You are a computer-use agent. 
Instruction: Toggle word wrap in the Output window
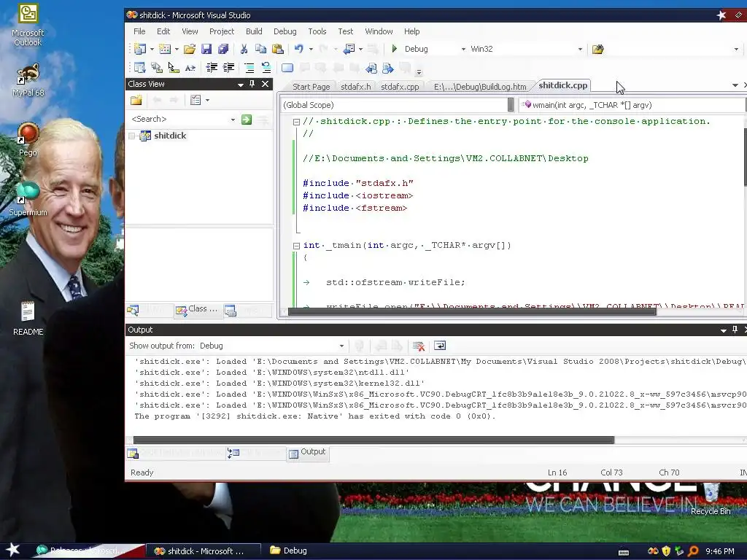click(440, 346)
